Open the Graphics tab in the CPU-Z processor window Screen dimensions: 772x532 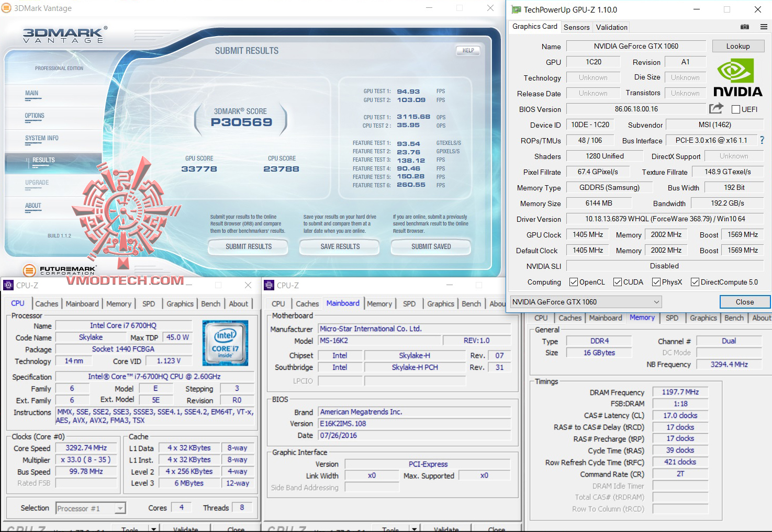point(180,304)
